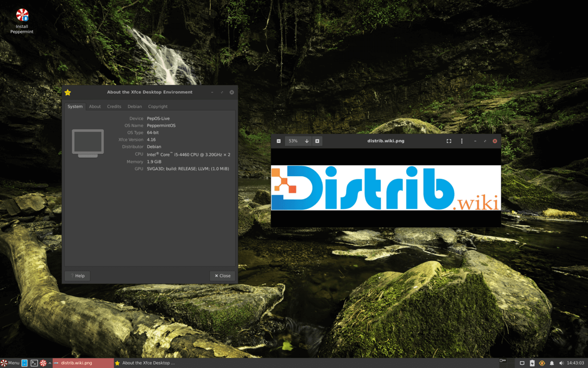Click the display tray icon in the panel

522,363
